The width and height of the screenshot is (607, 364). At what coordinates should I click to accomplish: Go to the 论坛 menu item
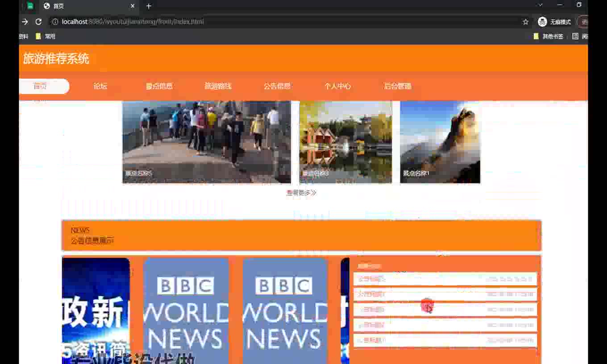click(100, 86)
